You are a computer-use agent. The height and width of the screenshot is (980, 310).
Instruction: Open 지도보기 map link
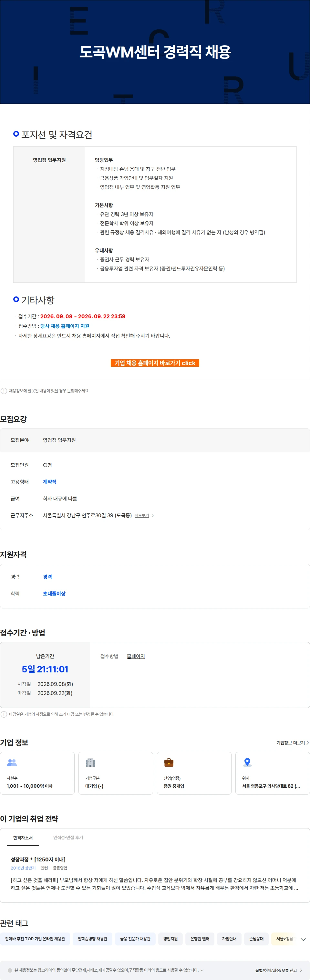click(x=141, y=515)
